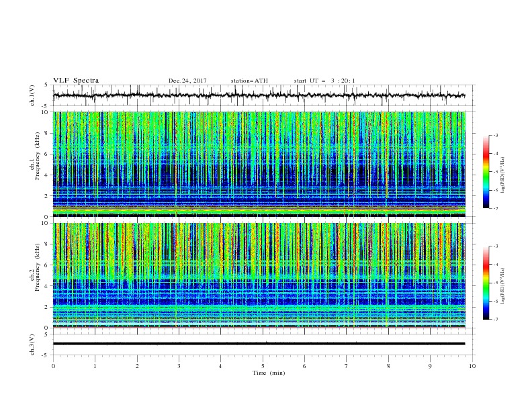
Task: Click tick label "6" on the Time axis
Action: (x=304, y=366)
